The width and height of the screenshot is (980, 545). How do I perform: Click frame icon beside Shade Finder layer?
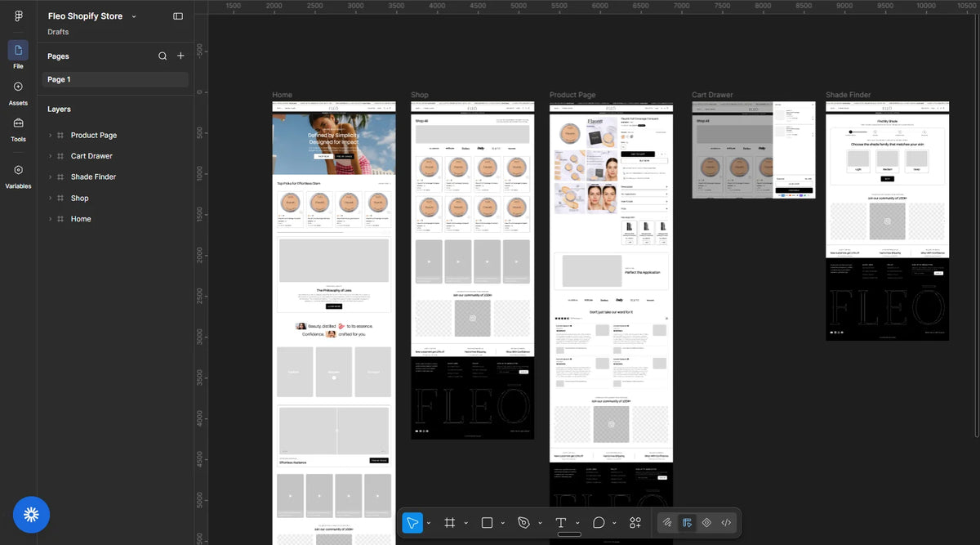tap(60, 177)
